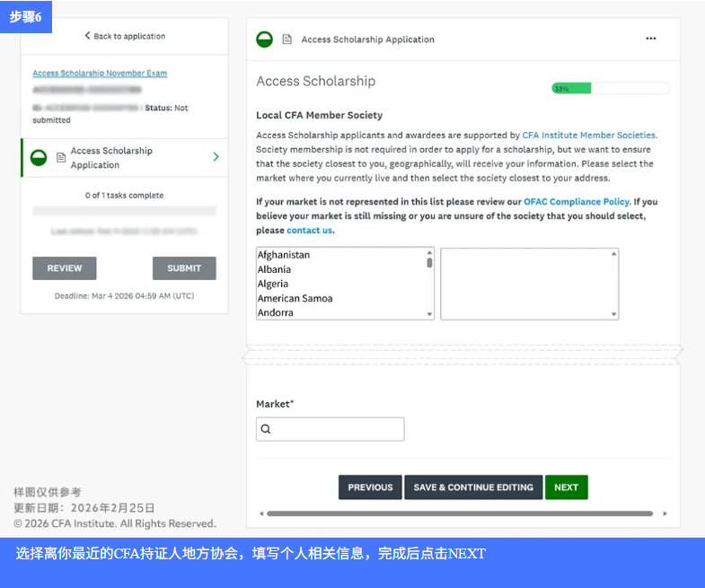Open the OFAC Compliance Policy link
705x588 pixels.
[577, 202]
